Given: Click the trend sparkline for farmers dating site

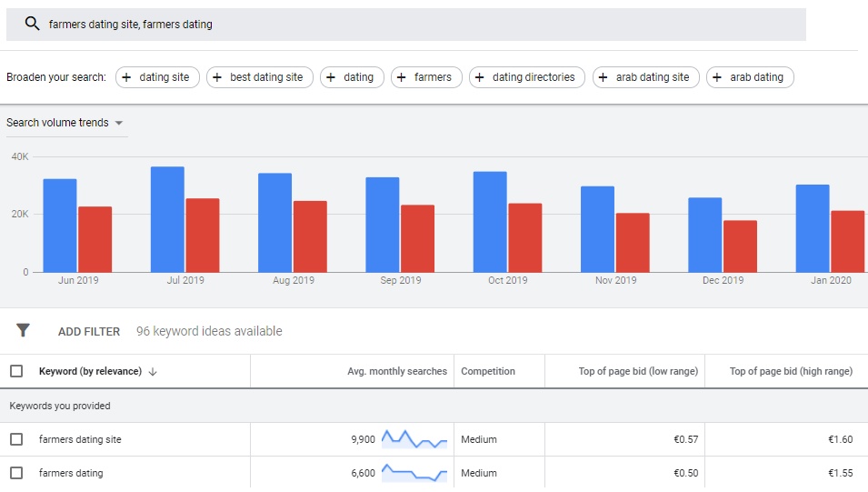Looking at the screenshot, I should (414, 439).
